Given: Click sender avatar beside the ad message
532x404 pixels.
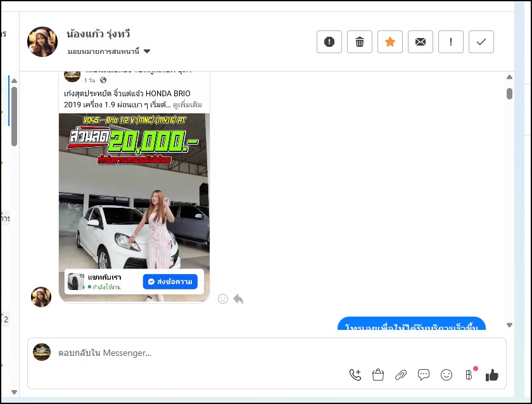Looking at the screenshot, I should tap(41, 297).
